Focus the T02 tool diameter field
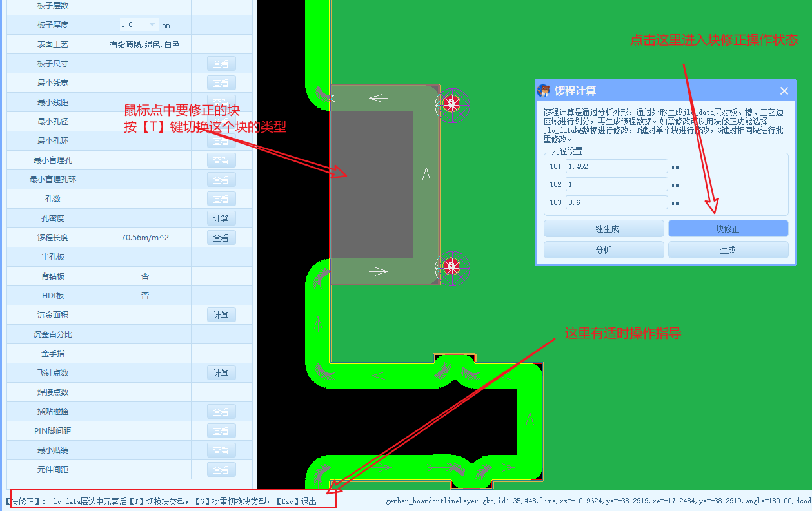Image resolution: width=812 pixels, height=511 pixels. 616,184
